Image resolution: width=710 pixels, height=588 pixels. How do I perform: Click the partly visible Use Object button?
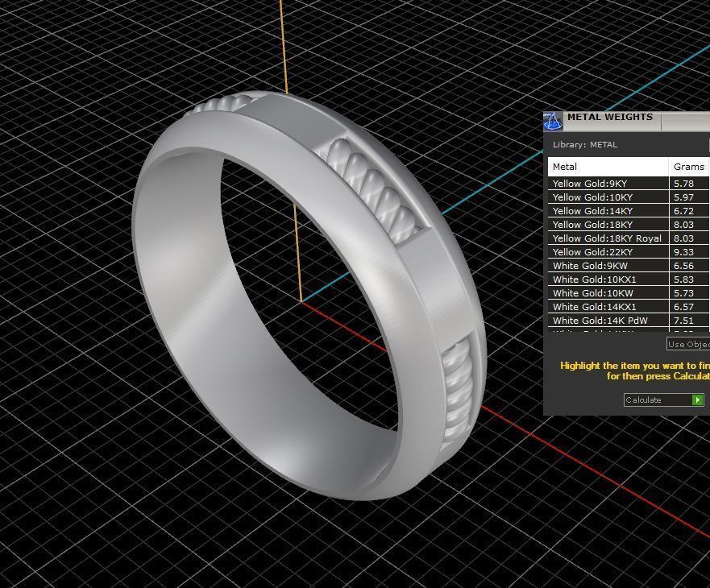pyautogui.click(x=688, y=344)
